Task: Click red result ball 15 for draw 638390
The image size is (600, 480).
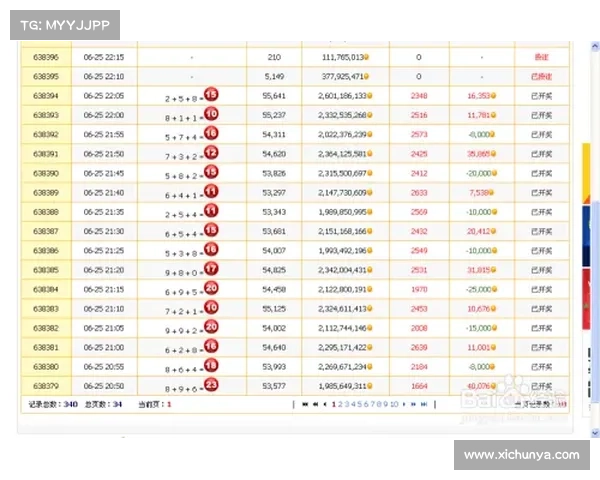Action: 211,171
